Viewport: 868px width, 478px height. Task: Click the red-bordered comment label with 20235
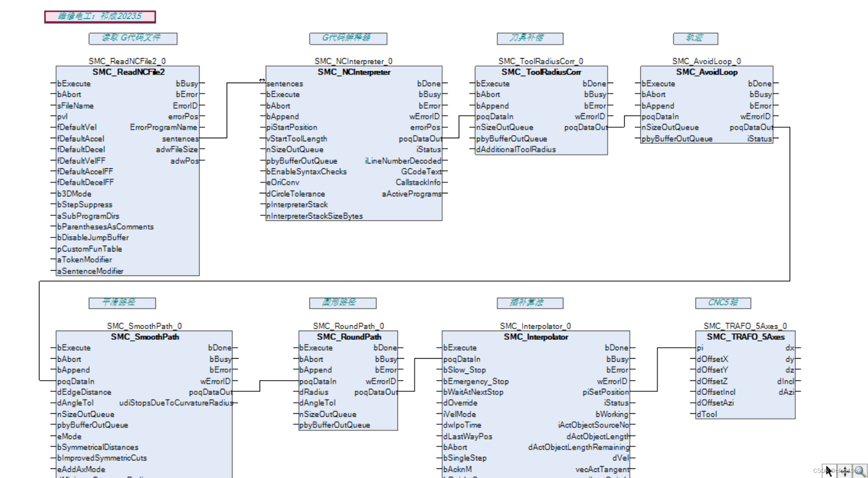coord(100,17)
